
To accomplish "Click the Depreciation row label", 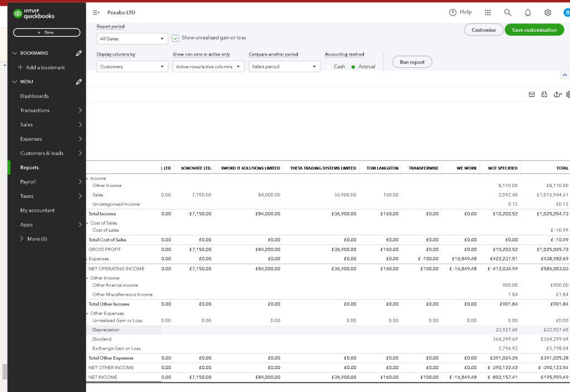I will (x=106, y=330).
